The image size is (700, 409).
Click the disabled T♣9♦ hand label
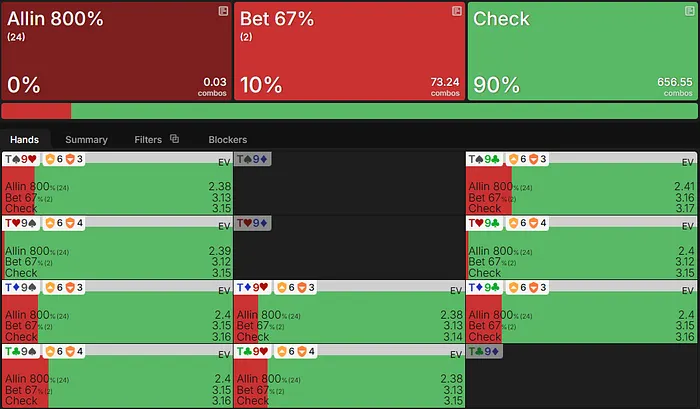484,351
